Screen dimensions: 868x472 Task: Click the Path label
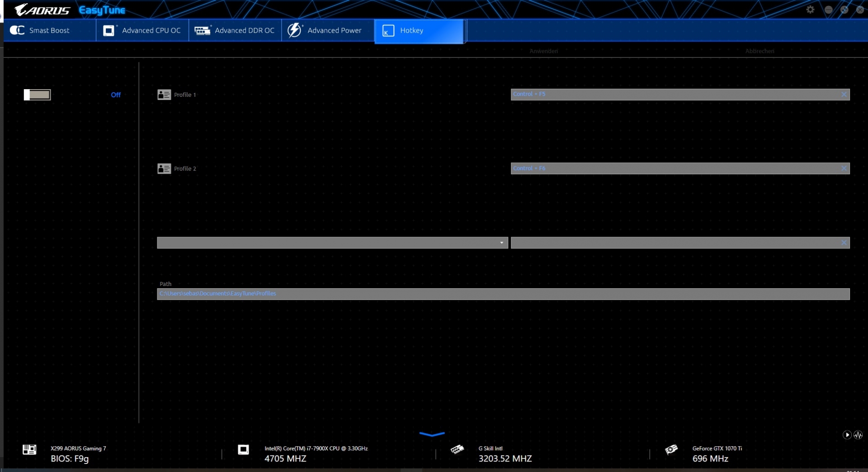coord(165,284)
